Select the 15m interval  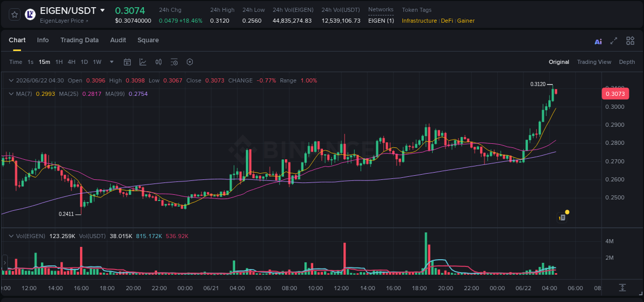click(x=44, y=62)
